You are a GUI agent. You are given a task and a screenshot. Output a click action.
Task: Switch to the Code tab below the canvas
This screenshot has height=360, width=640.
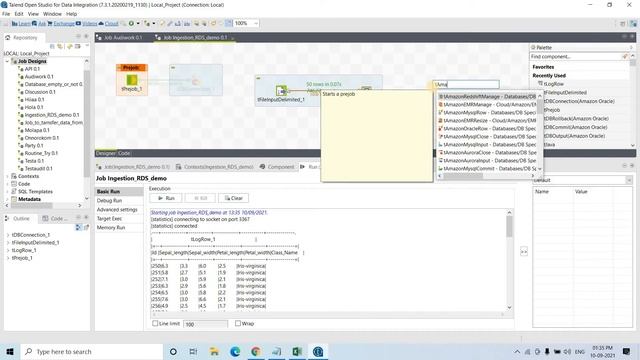(x=124, y=153)
